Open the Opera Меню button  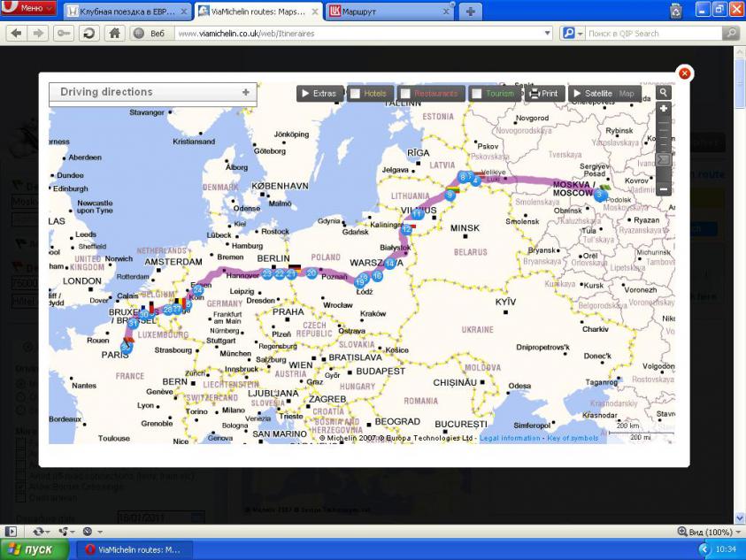pyautogui.click(x=28, y=8)
